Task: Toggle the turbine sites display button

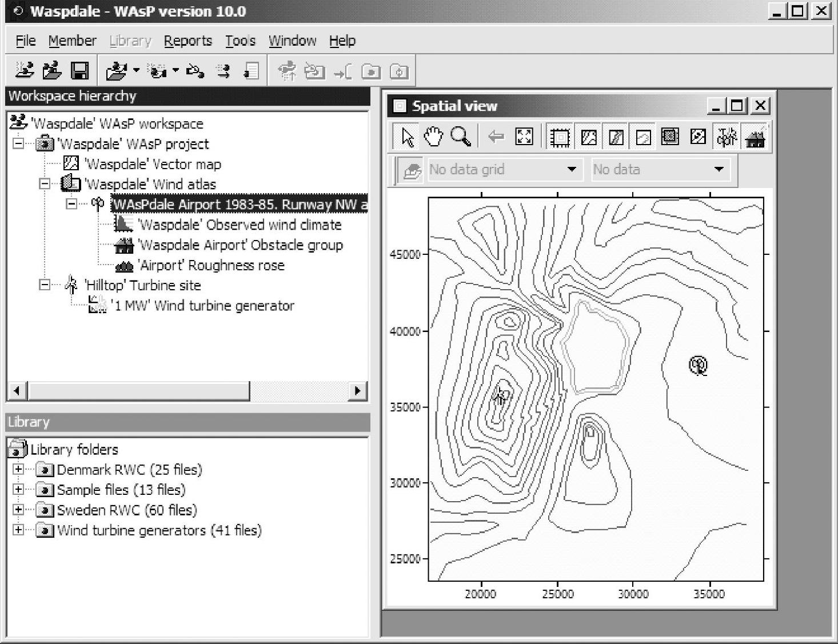Action: click(x=727, y=137)
